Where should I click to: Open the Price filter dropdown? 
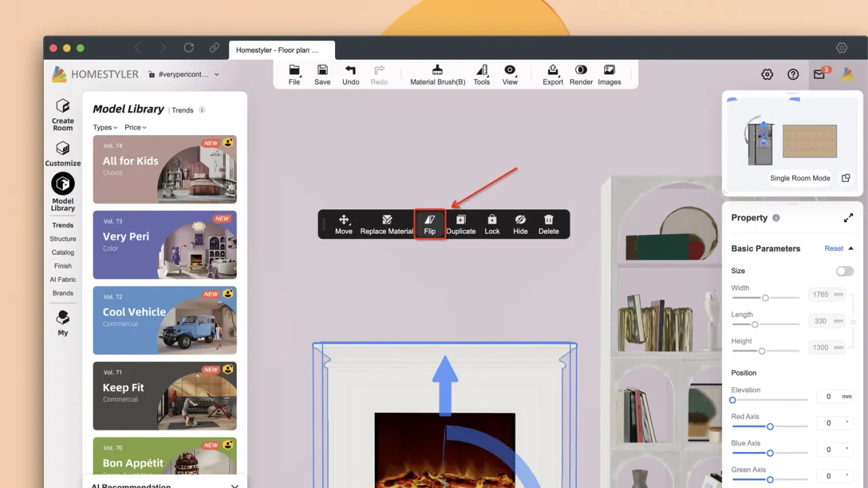click(x=136, y=128)
